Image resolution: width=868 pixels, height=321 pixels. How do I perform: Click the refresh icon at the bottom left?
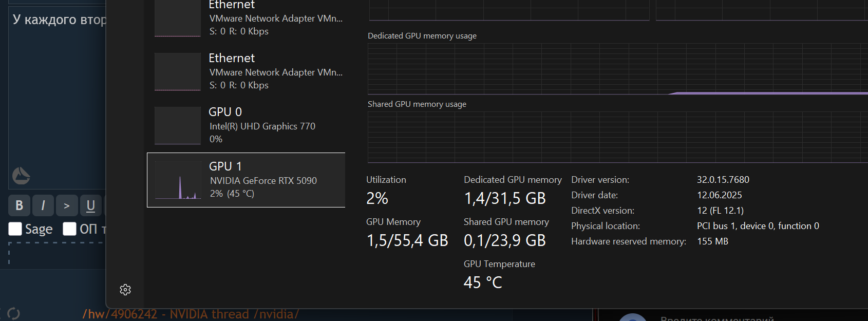click(14, 313)
